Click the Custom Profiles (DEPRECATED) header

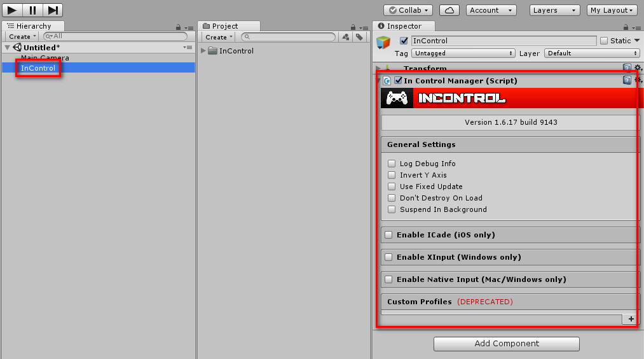pos(510,302)
